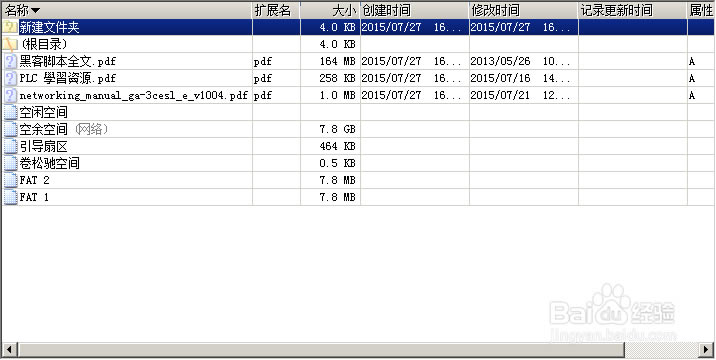Click the created date of 新建文件夹
This screenshot has width=716, height=360.
tap(411, 27)
